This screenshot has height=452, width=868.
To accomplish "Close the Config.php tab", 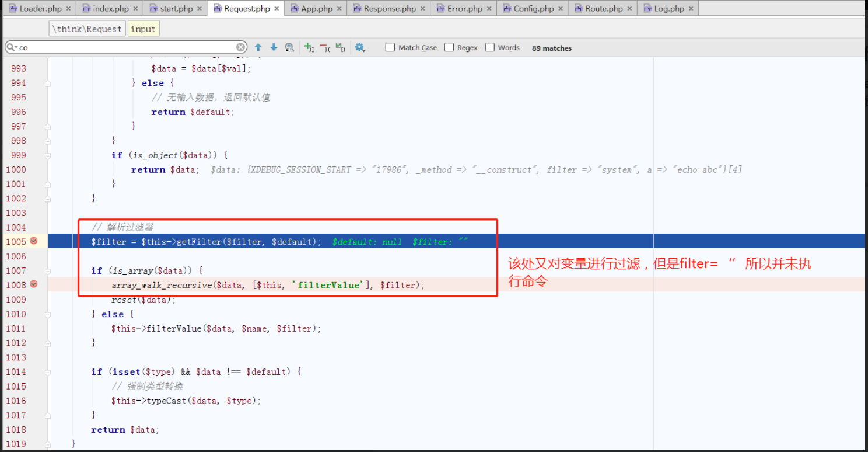I will (561, 9).
